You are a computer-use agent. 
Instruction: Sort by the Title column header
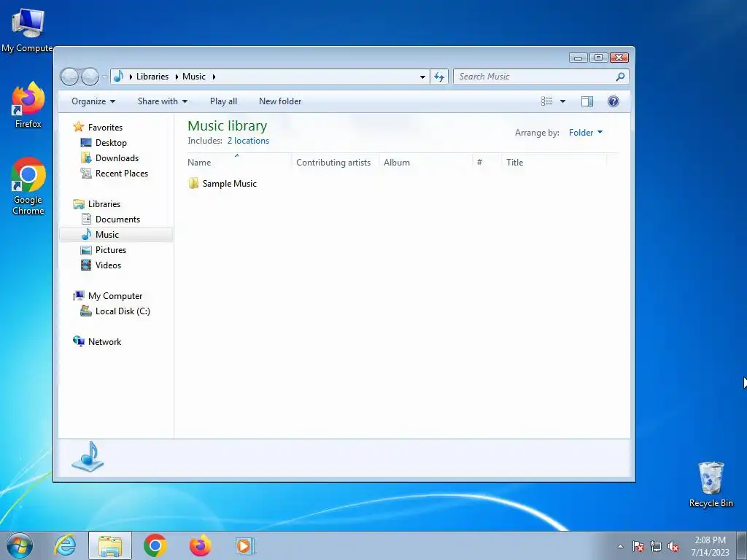[554, 163]
